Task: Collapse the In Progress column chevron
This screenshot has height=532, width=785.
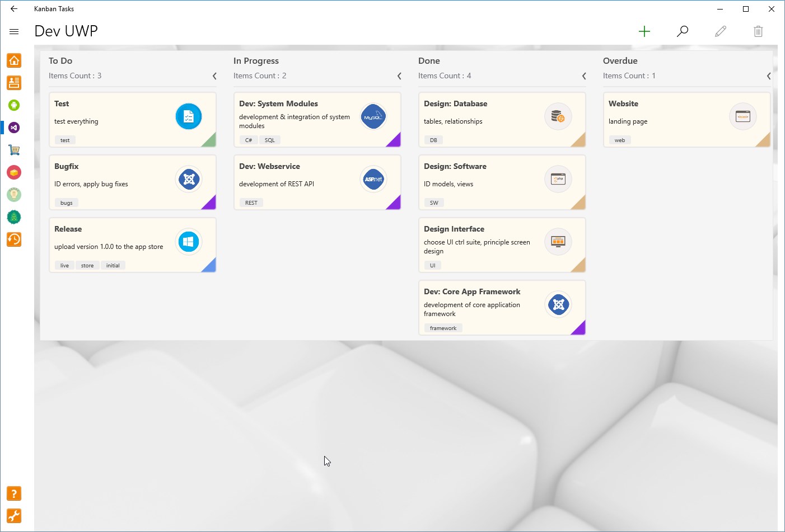Action: (399, 76)
